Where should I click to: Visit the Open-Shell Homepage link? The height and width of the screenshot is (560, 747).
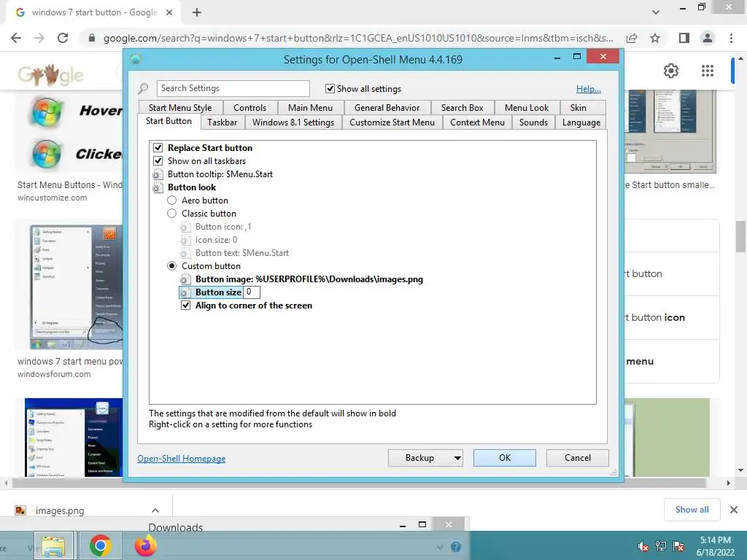[x=182, y=459]
